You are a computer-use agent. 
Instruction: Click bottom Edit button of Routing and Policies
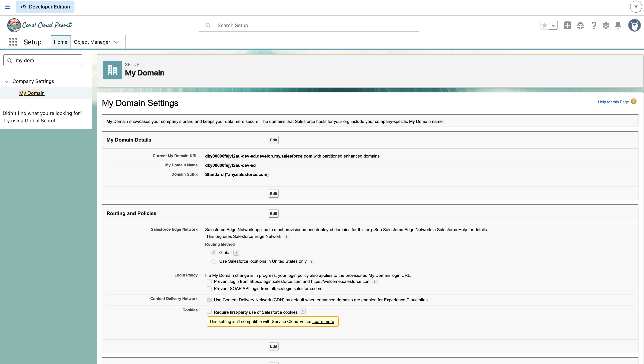(x=273, y=346)
